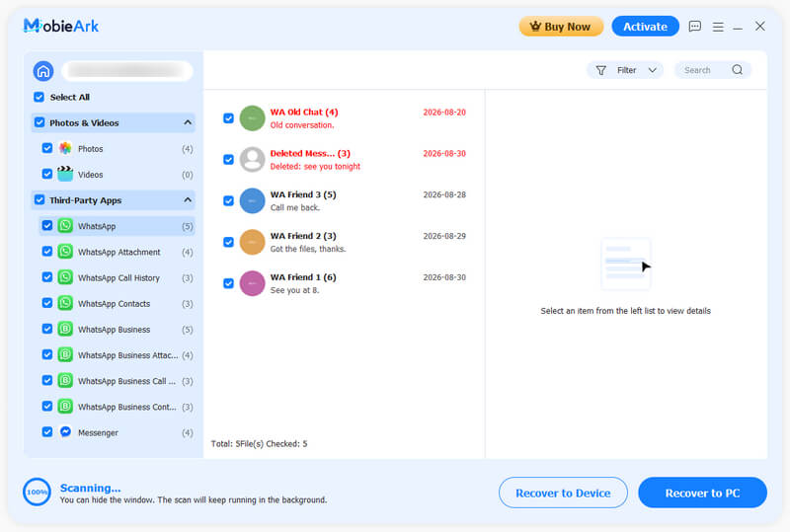Click the WhatsApp Call History icon
This screenshot has height=532, width=790.
click(65, 277)
